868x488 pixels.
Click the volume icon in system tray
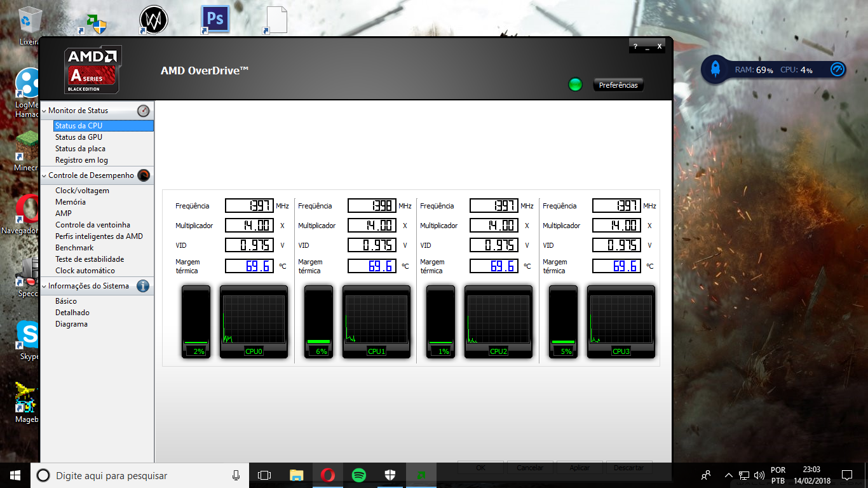[759, 475]
